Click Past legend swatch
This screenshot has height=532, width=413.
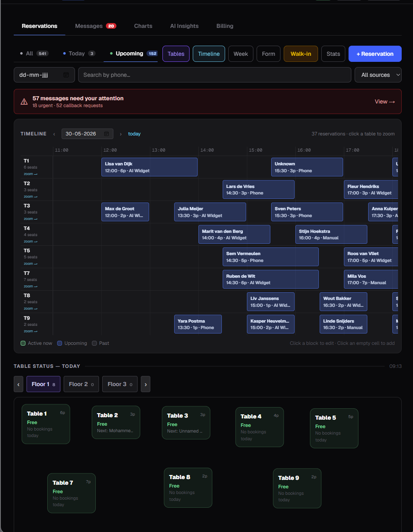(x=94, y=343)
